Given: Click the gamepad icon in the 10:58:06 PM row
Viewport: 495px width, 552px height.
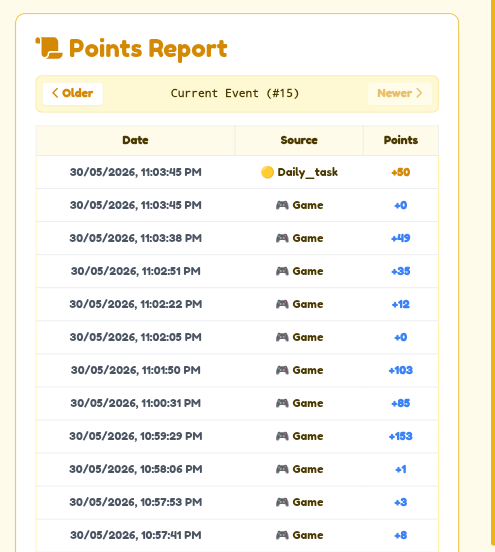Looking at the screenshot, I should click(x=282, y=469).
